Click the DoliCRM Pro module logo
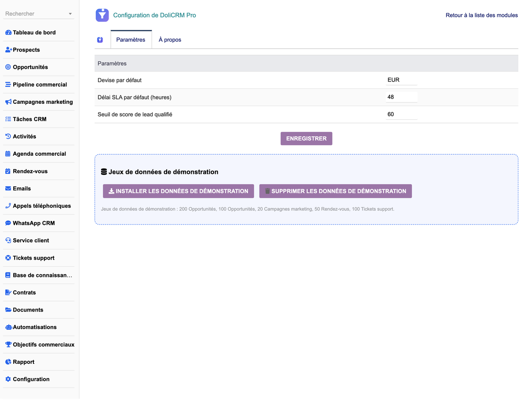Screen dimensions: 532x406 pyautogui.click(x=102, y=15)
